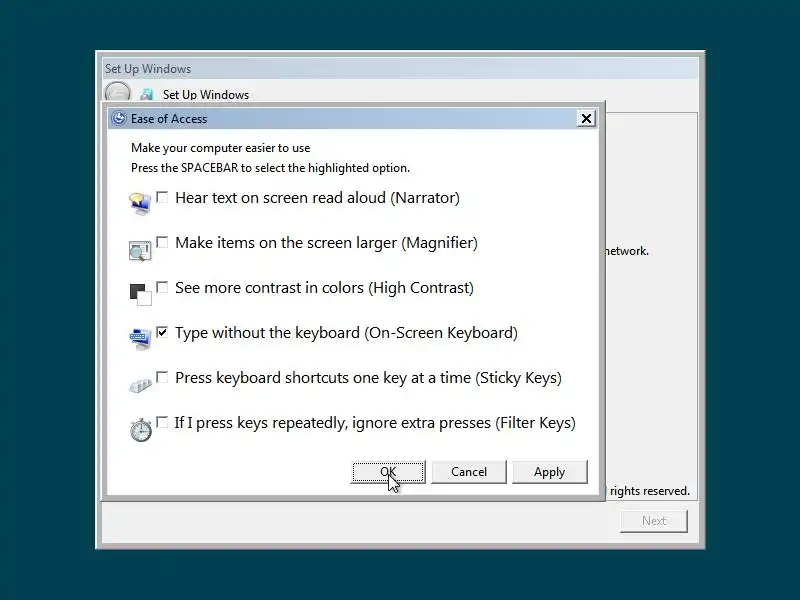Click the On-Screen Keyboard icon
The image size is (800, 600).
[x=140, y=339]
